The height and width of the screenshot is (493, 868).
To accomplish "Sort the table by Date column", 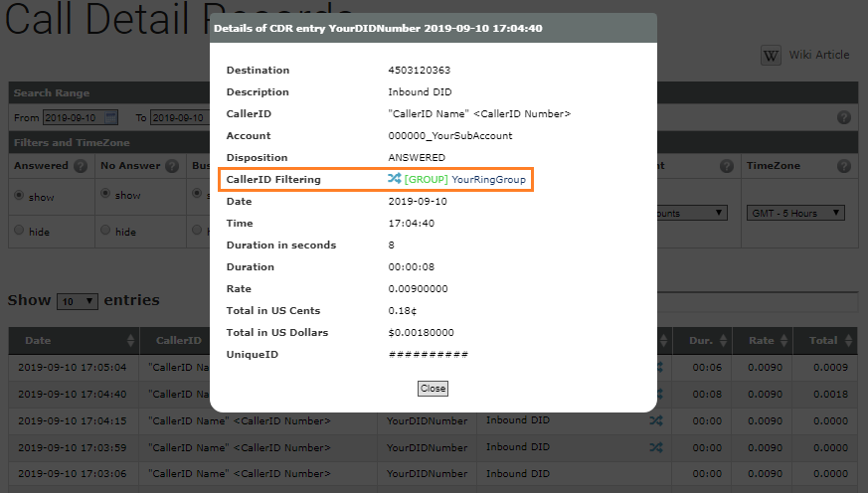I will [x=74, y=341].
